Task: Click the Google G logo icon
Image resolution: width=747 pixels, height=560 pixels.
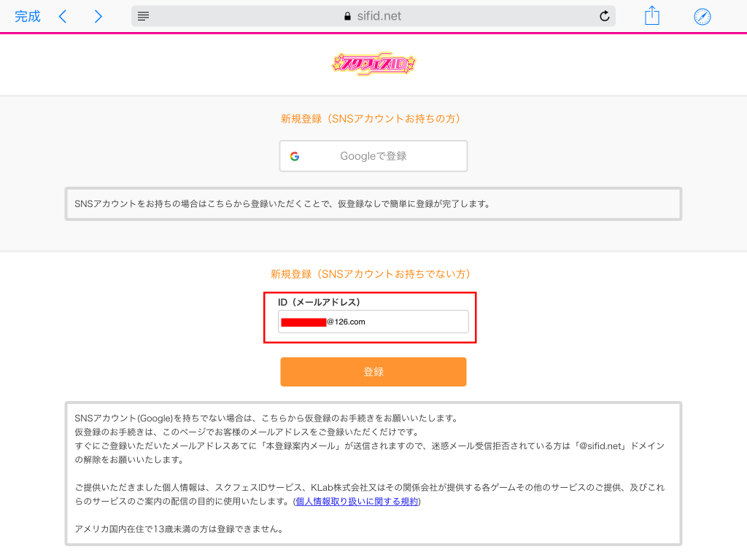Action: coord(295,156)
